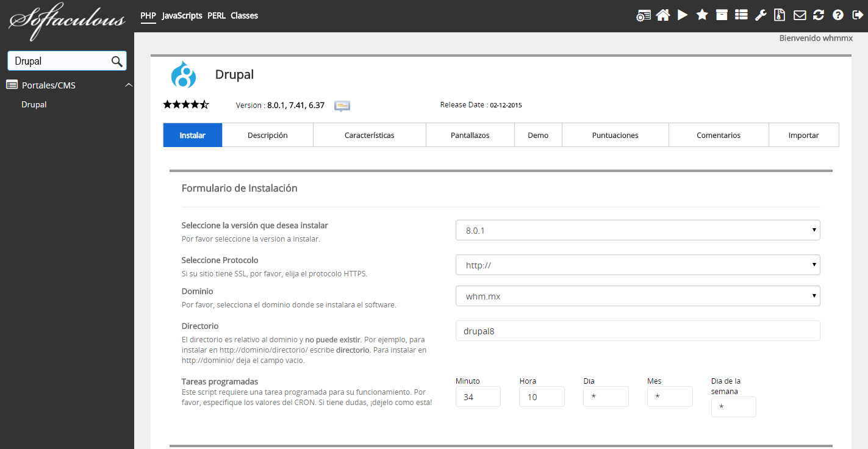Click the Minuto cron field

(478, 397)
